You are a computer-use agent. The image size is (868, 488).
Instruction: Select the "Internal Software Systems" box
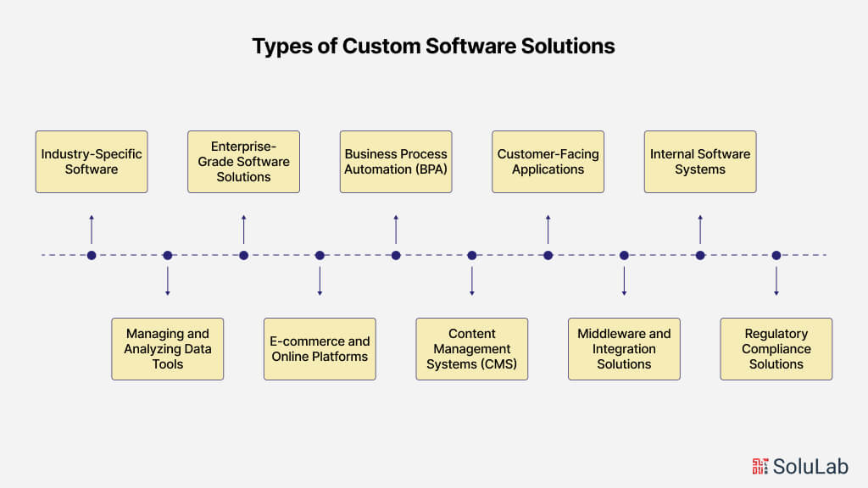point(700,162)
